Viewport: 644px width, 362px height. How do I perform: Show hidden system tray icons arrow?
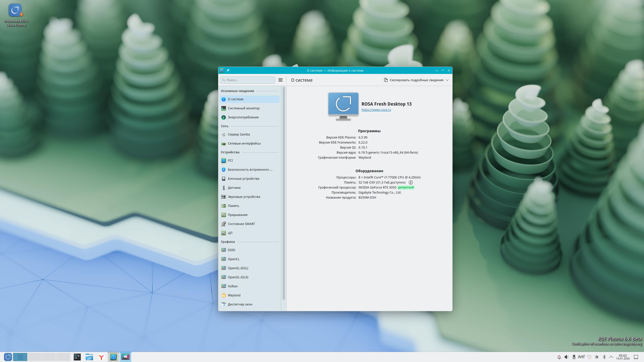(611, 357)
